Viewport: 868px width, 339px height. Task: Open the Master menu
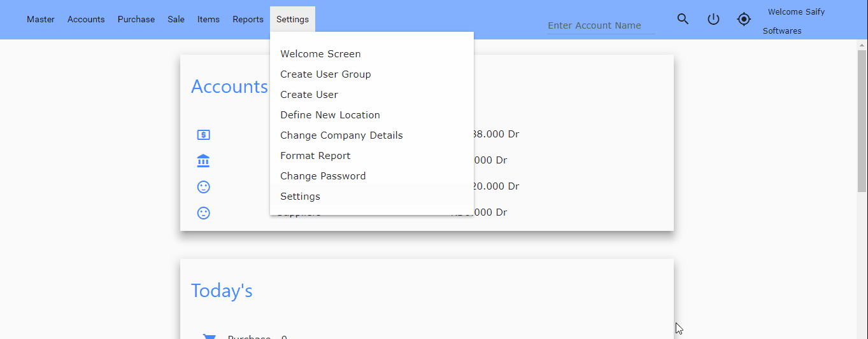point(41,19)
